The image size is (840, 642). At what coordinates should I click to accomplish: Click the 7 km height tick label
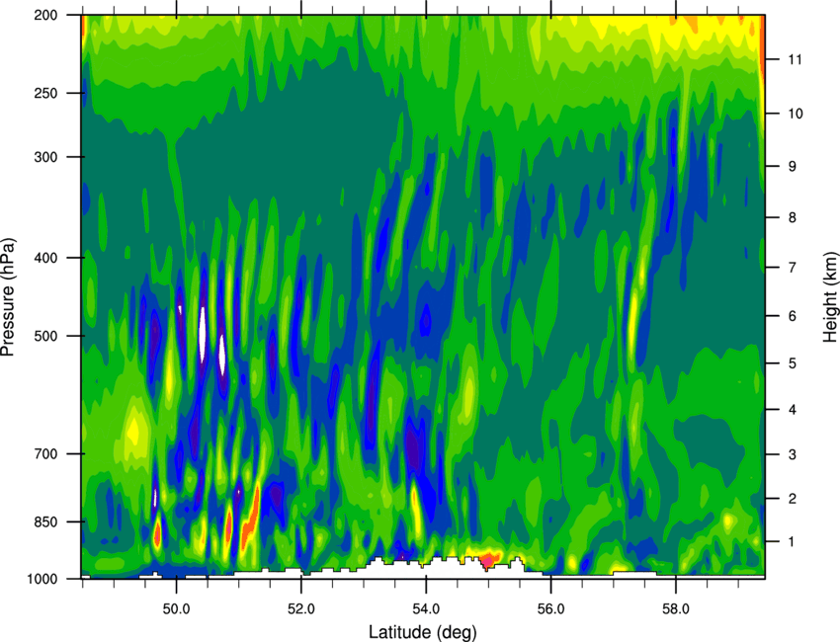(793, 268)
